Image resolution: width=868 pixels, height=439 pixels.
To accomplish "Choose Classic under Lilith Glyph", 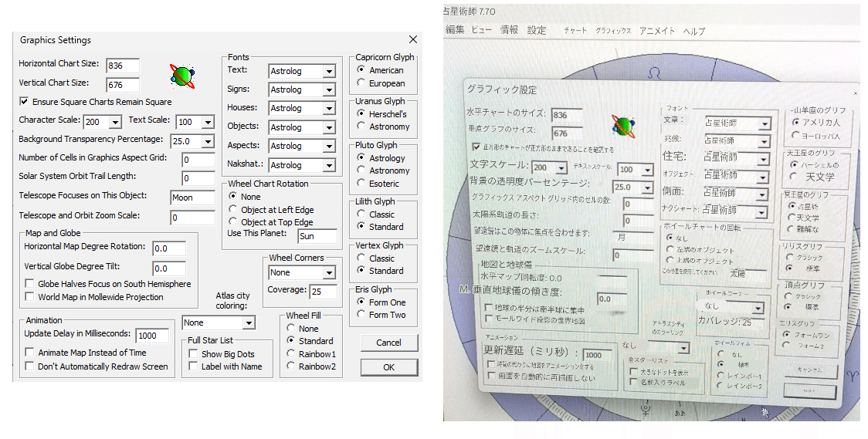I will coord(361,214).
